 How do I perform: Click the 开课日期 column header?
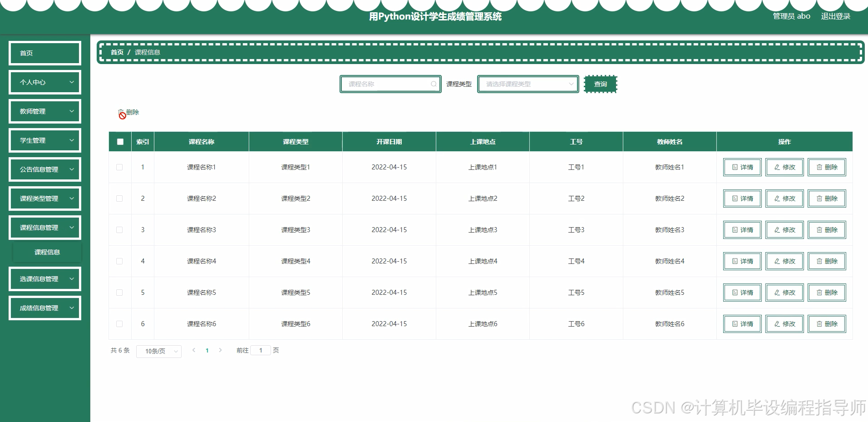click(389, 142)
